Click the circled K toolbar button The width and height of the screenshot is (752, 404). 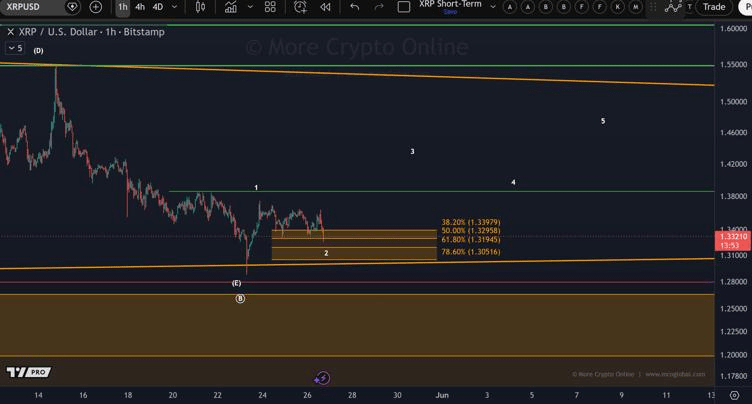618,7
